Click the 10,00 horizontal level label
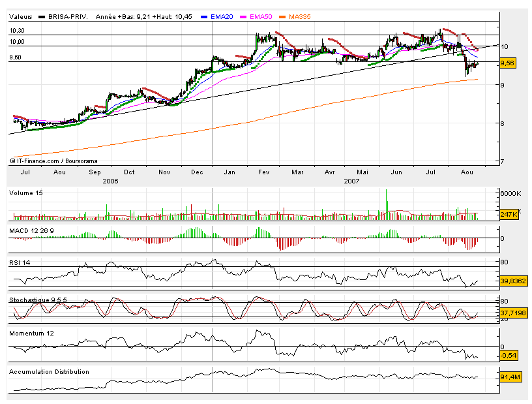This screenshot has width=532, height=404. point(17,42)
